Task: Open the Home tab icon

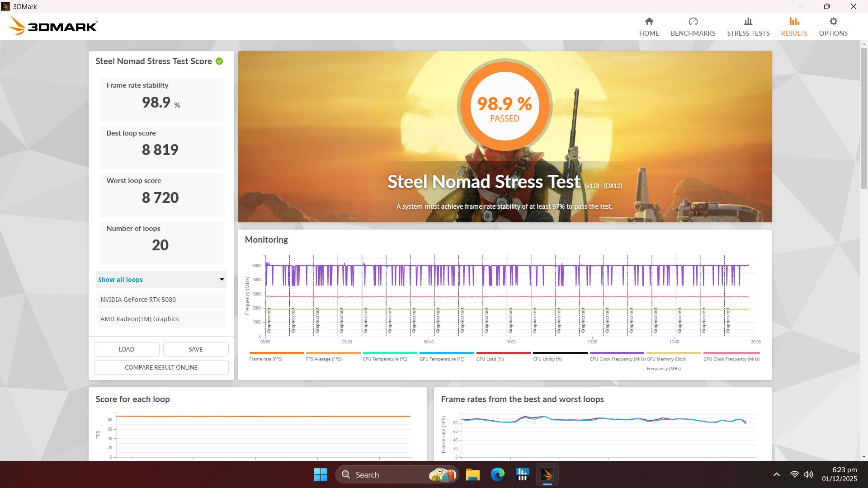Action: tap(649, 22)
